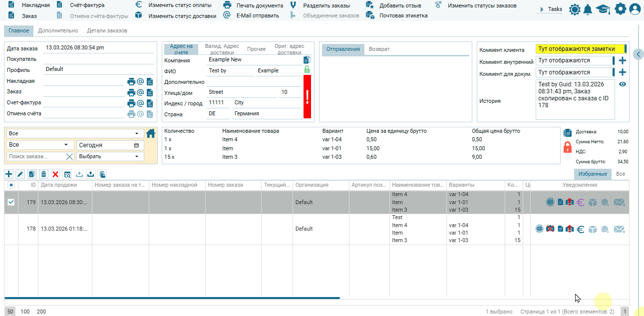The width and height of the screenshot is (644, 316).
Task: Click the red exclamation address warning bar
Action: coord(307,96)
